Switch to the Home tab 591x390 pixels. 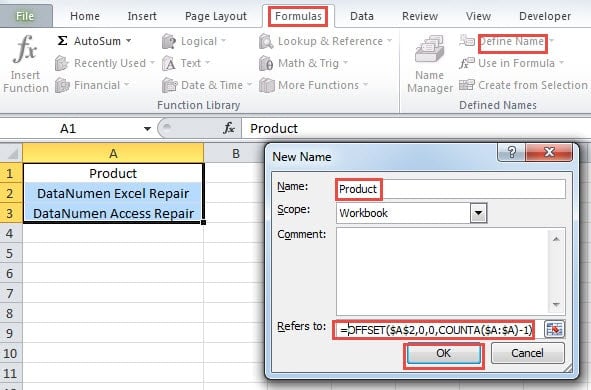(85, 16)
